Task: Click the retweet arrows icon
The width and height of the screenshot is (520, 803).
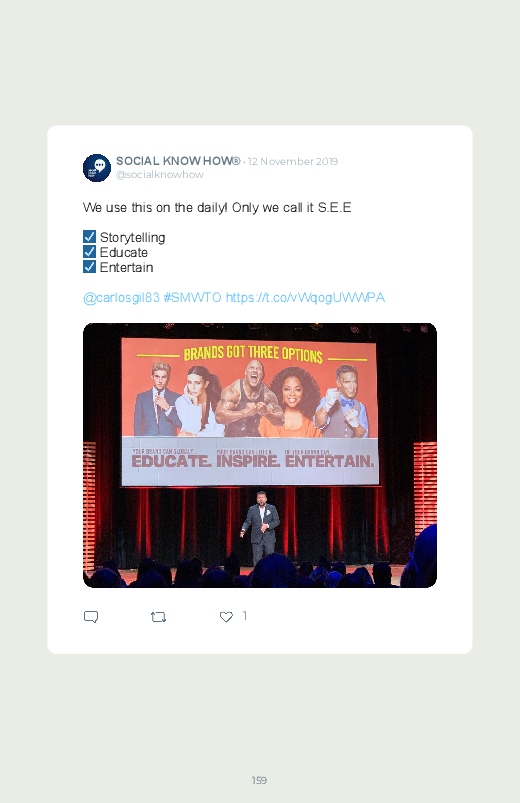Action: [x=158, y=617]
